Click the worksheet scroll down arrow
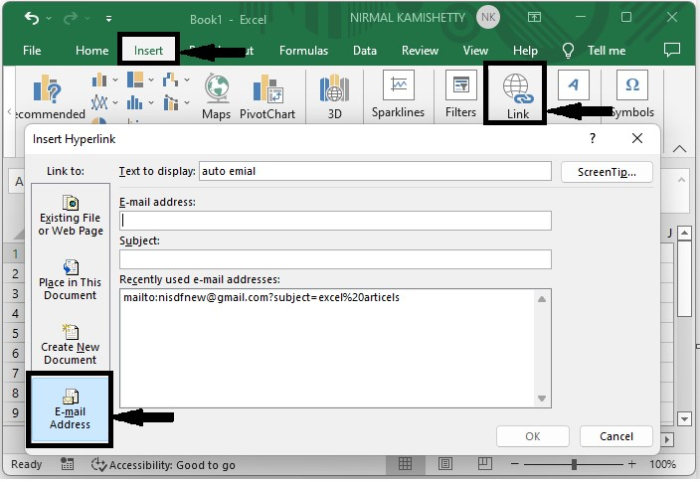The width and height of the screenshot is (700, 482). (x=684, y=419)
